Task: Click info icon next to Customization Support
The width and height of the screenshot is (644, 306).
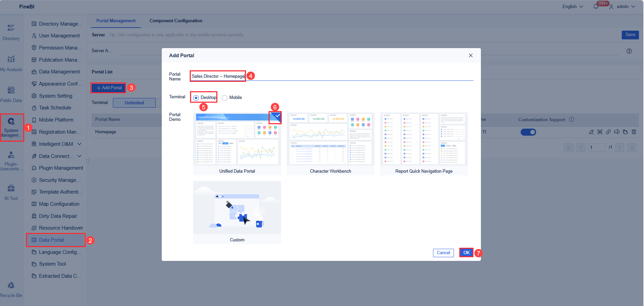Action: (572, 120)
